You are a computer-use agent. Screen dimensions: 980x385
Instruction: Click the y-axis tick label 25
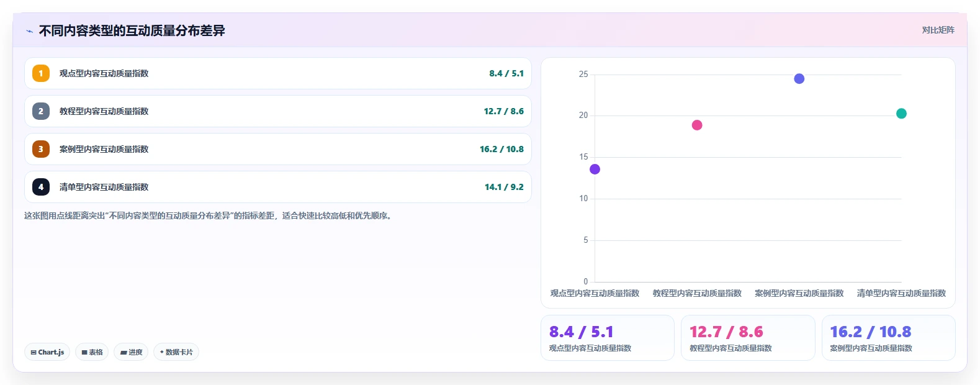coord(583,75)
